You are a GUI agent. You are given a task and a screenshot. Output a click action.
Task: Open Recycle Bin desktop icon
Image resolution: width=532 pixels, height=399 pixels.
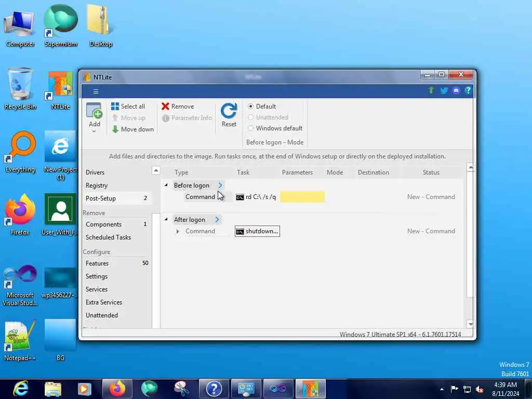(x=20, y=89)
